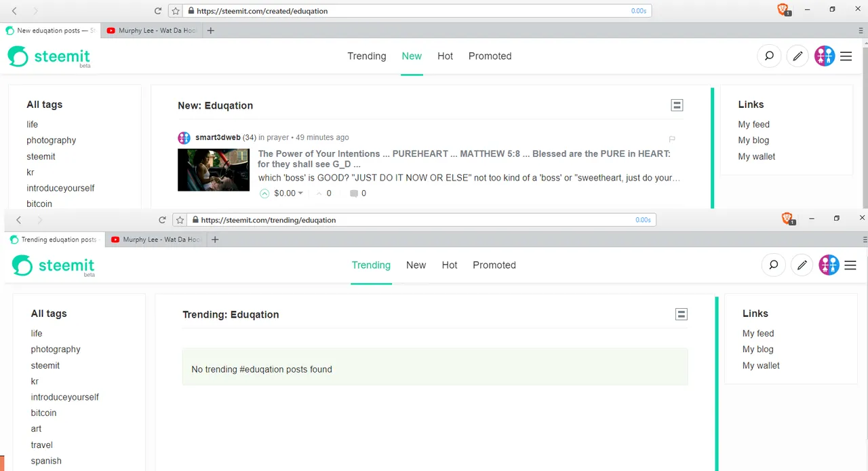Select the art tag in the bottom window
This screenshot has height=471, width=868.
point(36,429)
